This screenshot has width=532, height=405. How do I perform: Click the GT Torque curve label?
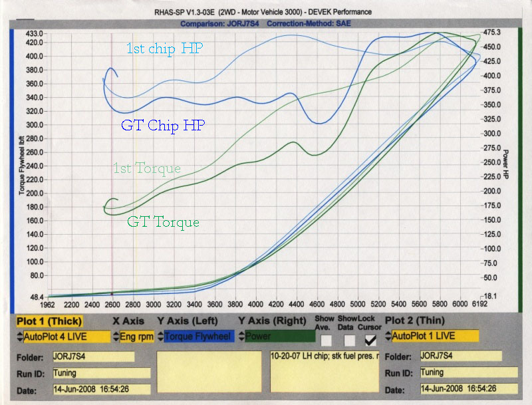tap(163, 222)
